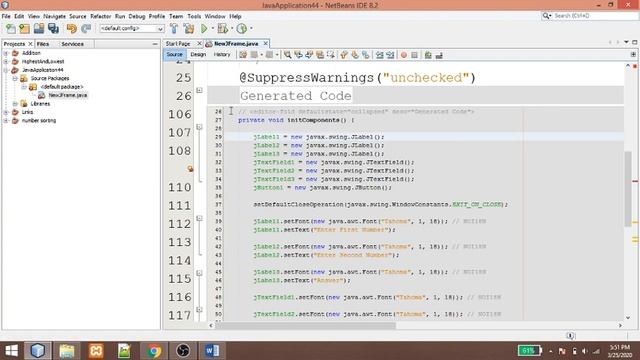Click the Shift Line Right icon
Screen dimensions: 640x360
tap(390, 55)
